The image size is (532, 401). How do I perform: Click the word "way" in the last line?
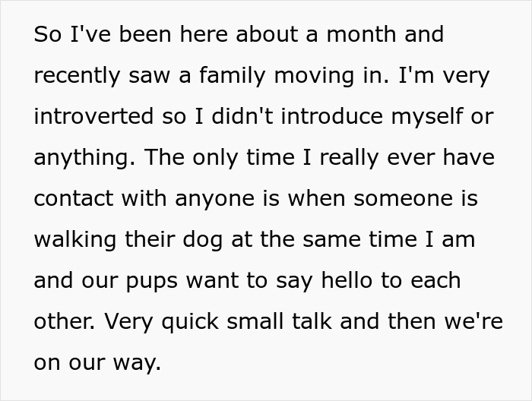[140, 363]
